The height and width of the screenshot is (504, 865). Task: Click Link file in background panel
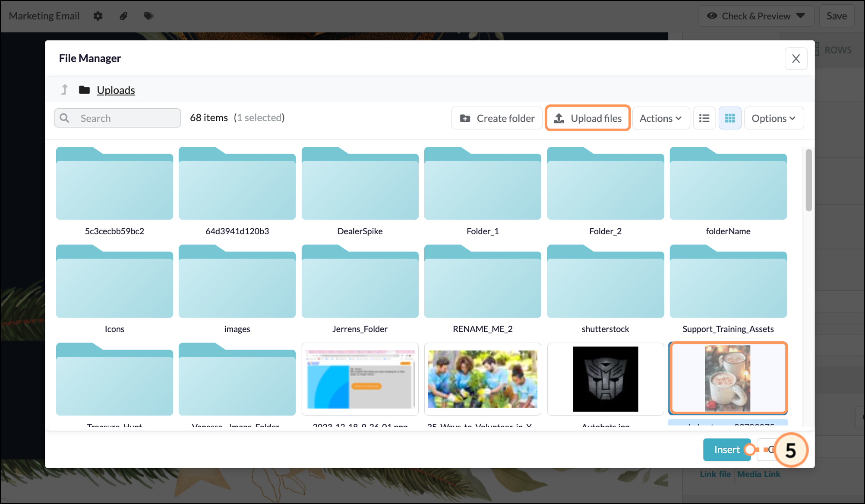[x=715, y=474]
